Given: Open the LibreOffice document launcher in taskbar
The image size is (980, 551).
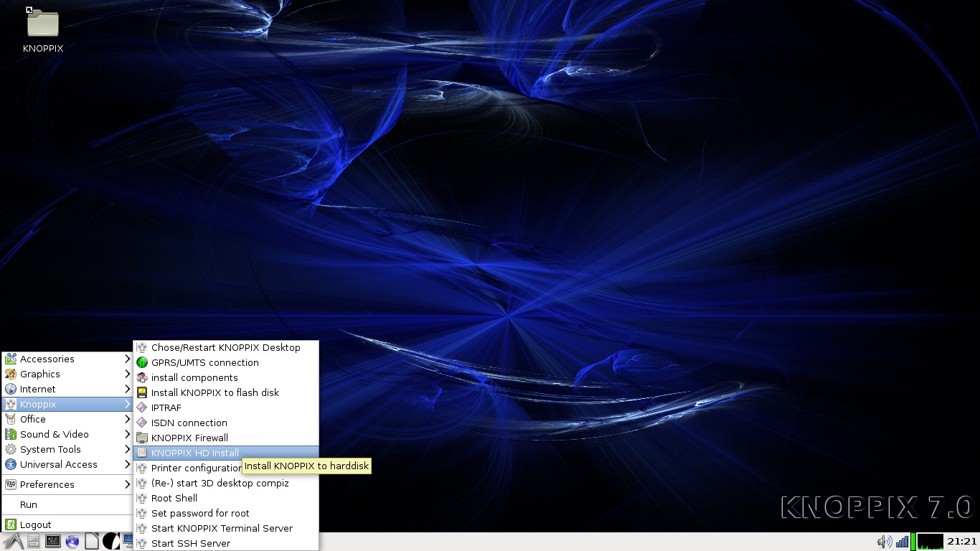Looking at the screenshot, I should click(92, 542).
